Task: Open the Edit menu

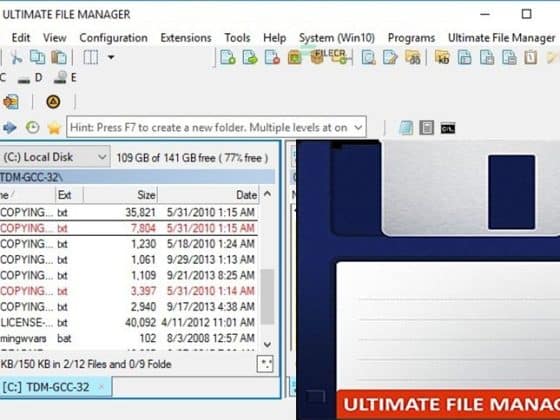Action: pos(21,38)
